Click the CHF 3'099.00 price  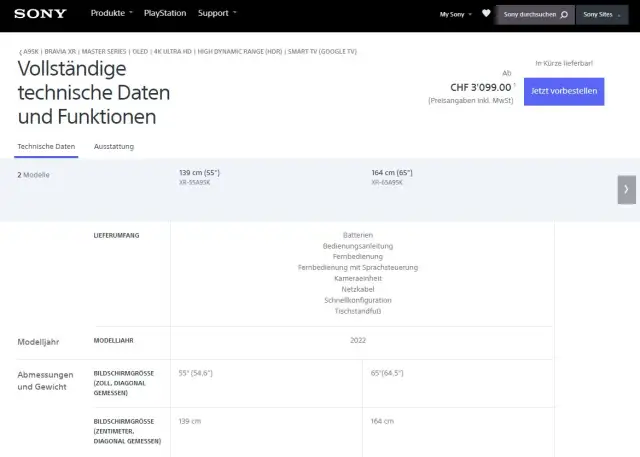pyautogui.click(x=480, y=87)
